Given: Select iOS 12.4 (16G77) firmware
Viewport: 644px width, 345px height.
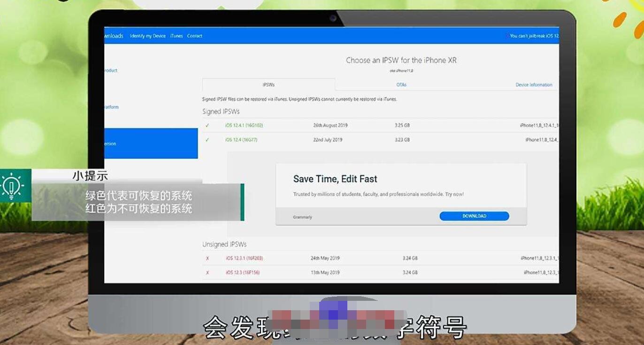Looking at the screenshot, I should [x=241, y=140].
